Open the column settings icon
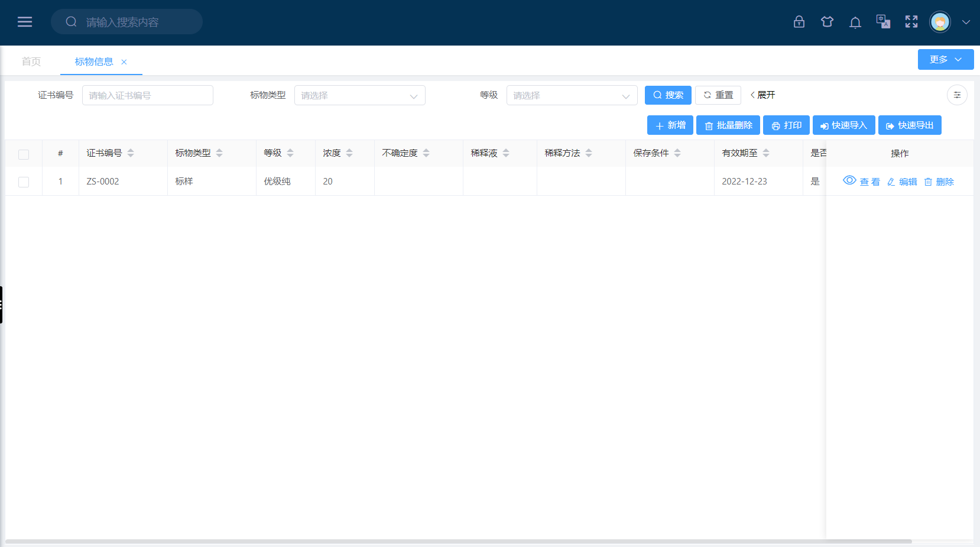 coord(957,95)
